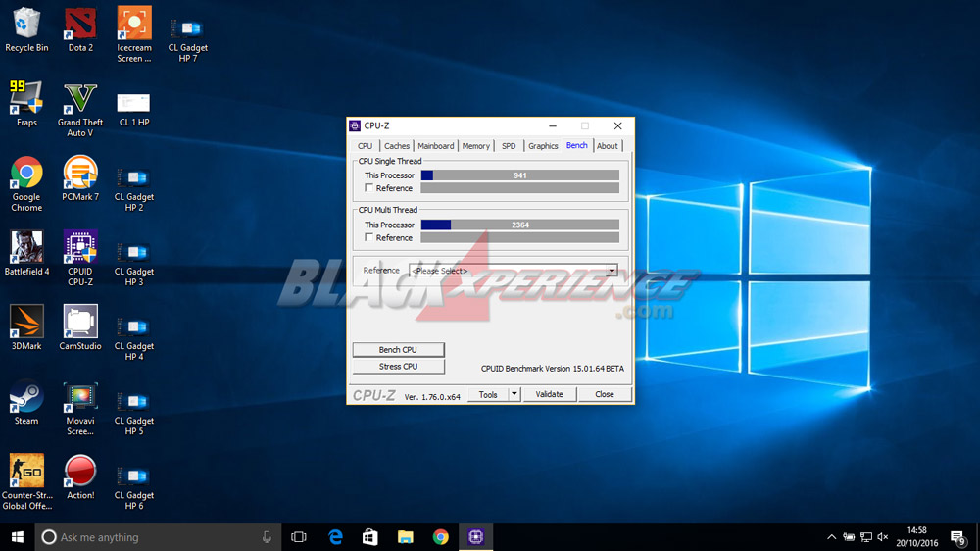Switch to the Mainboard tab
This screenshot has height=551, width=980.
(x=436, y=146)
